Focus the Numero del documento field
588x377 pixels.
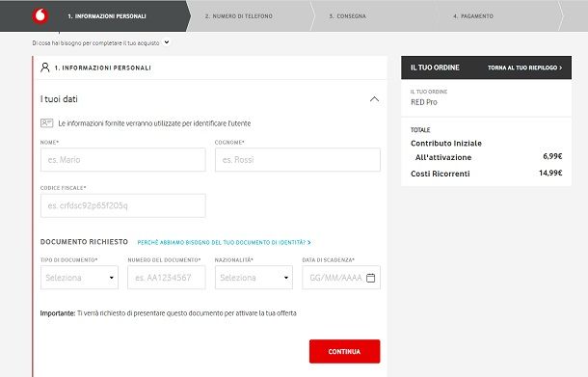[167, 278]
